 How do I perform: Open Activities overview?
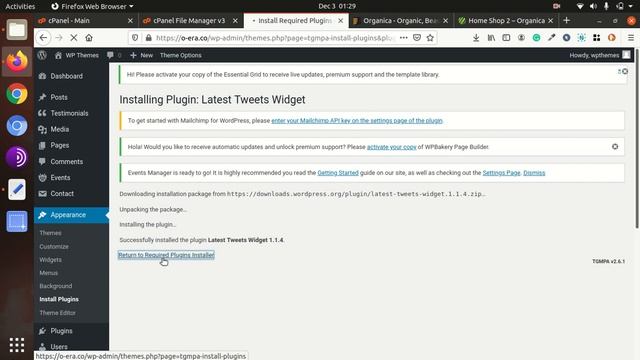point(20,6)
